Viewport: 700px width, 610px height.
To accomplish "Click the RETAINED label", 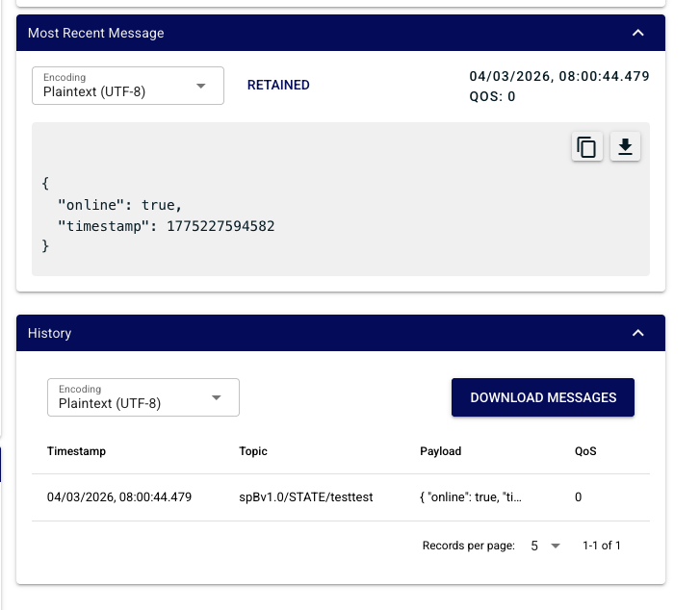I will [278, 85].
